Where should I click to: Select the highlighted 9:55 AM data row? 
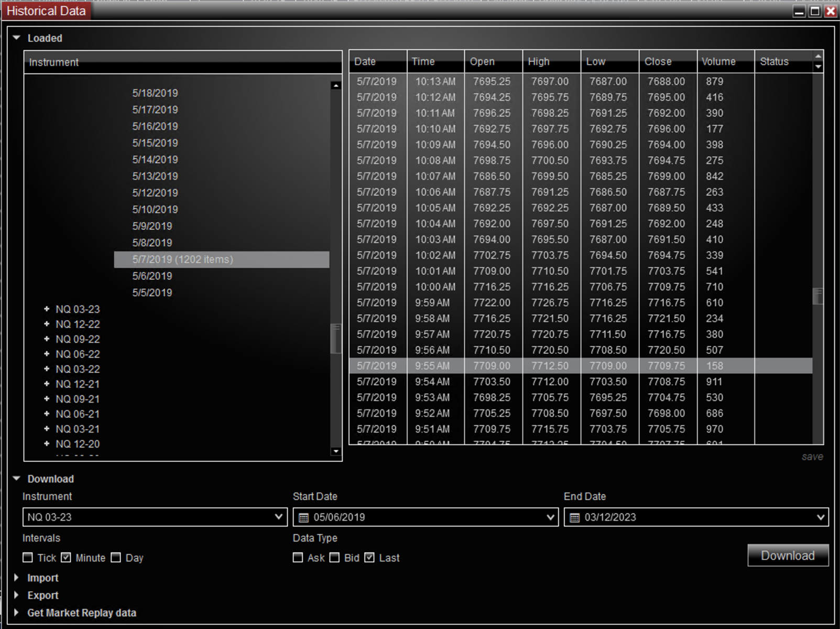[x=581, y=366]
